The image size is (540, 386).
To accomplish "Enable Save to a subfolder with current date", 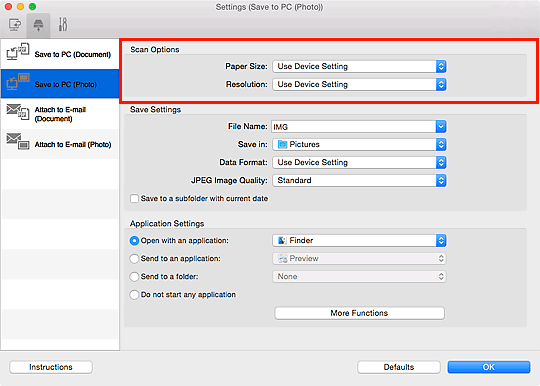I will coord(134,199).
